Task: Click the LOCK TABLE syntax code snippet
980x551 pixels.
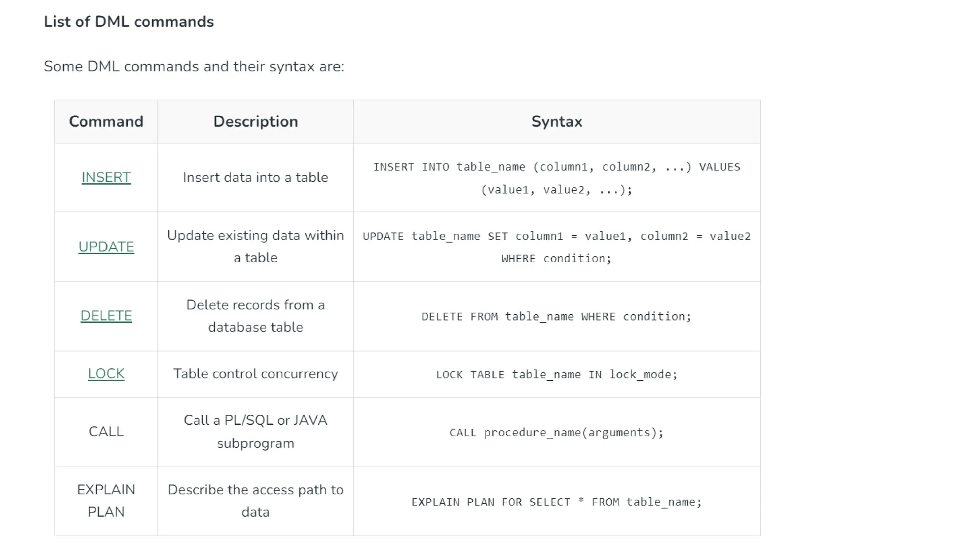Action: pos(557,375)
